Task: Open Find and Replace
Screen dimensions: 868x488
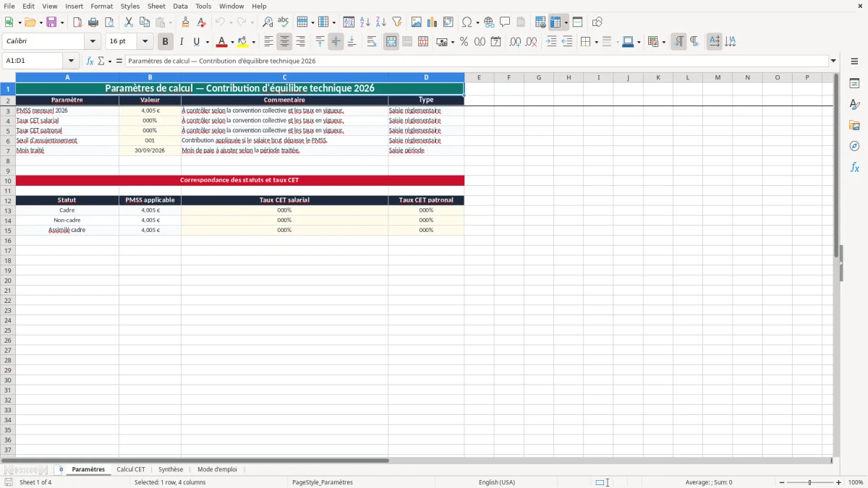Action: pyautogui.click(x=268, y=22)
